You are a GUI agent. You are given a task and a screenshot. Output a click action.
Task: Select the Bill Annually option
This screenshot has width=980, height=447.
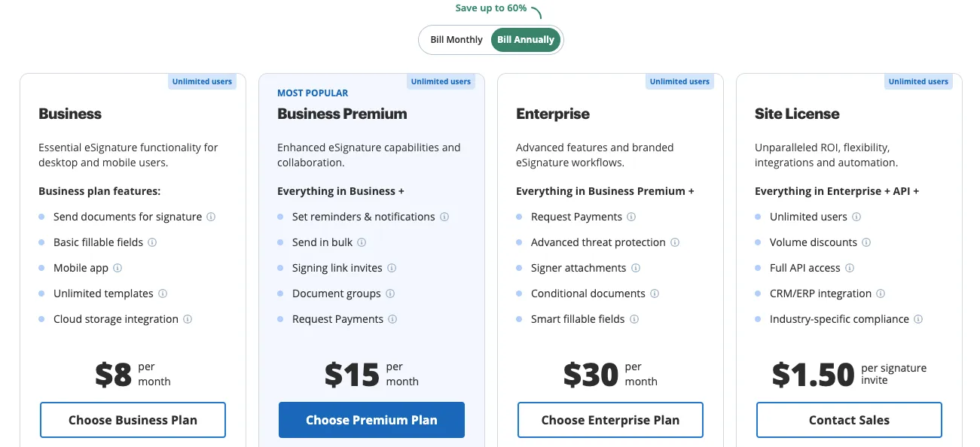pos(526,40)
